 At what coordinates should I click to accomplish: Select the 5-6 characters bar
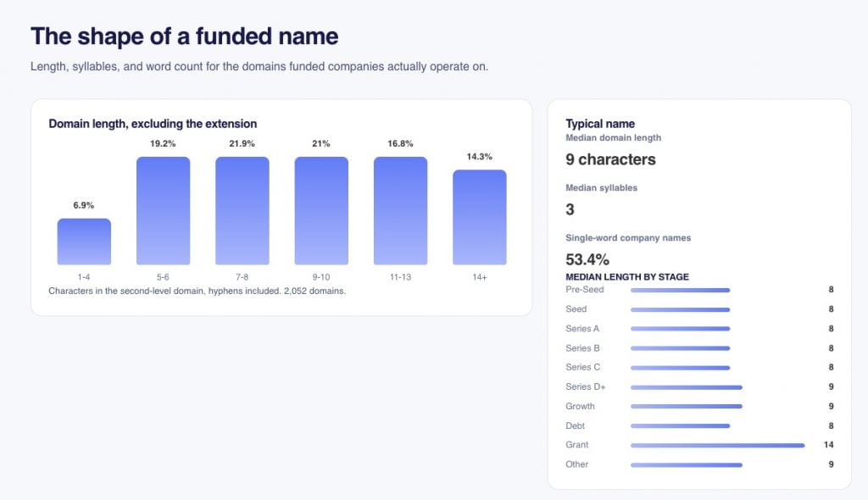pos(164,210)
